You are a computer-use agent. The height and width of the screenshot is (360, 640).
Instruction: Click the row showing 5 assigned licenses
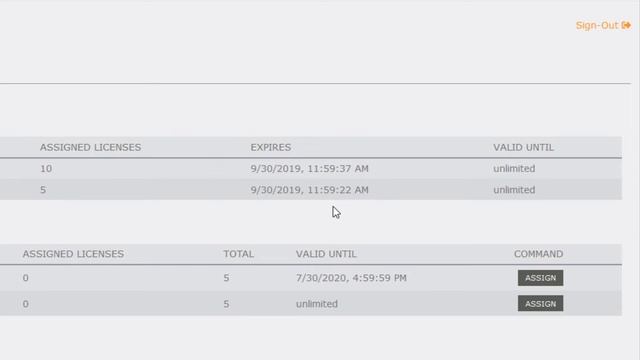[x=311, y=190]
